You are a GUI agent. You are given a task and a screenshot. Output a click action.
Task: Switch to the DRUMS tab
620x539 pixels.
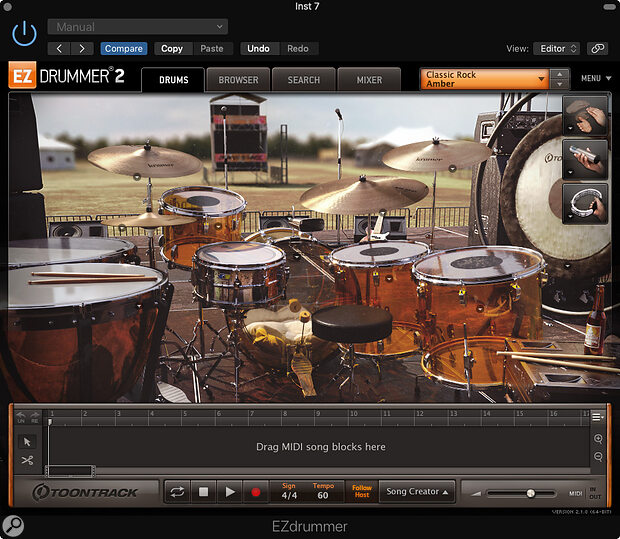coord(174,80)
